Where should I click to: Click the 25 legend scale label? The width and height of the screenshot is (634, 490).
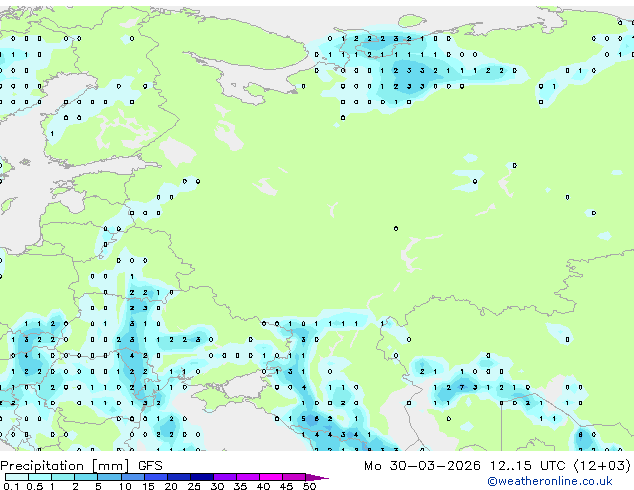194,486
